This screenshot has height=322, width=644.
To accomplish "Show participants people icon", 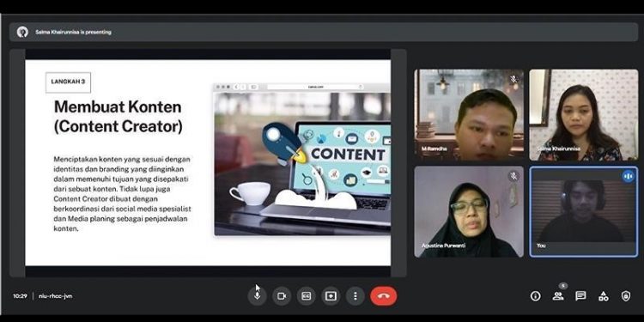I will click(x=558, y=296).
